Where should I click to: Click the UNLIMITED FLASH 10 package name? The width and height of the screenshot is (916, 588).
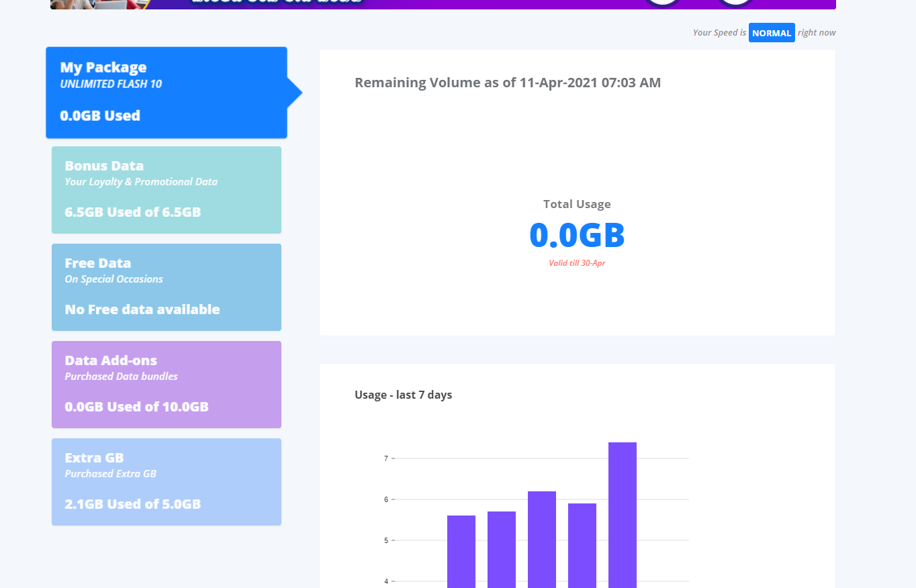(111, 84)
